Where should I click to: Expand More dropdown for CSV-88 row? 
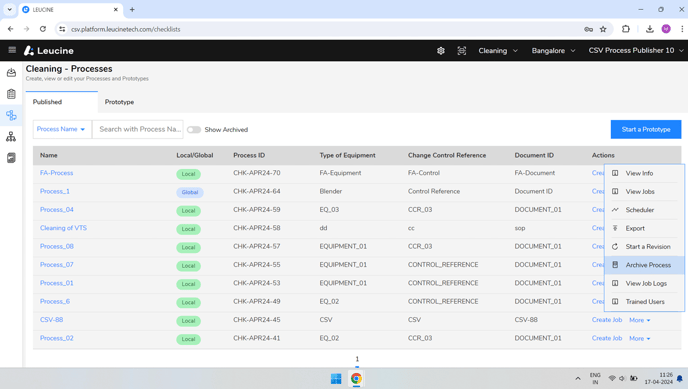point(640,320)
